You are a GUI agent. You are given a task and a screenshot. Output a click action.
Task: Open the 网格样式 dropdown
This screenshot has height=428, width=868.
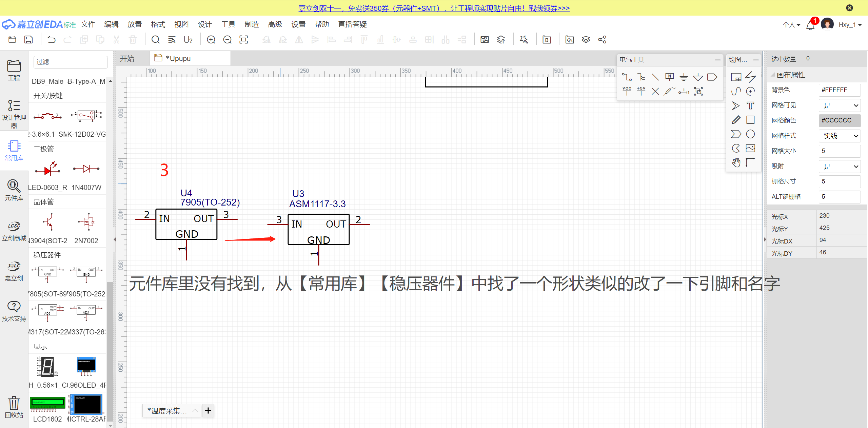coord(840,136)
